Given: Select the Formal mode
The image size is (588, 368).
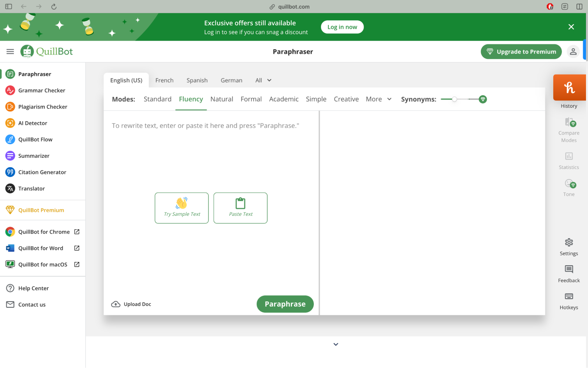Looking at the screenshot, I should point(251,99).
